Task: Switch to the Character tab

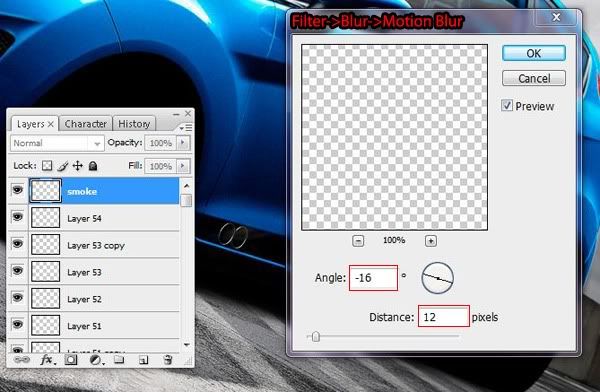Action: click(86, 124)
